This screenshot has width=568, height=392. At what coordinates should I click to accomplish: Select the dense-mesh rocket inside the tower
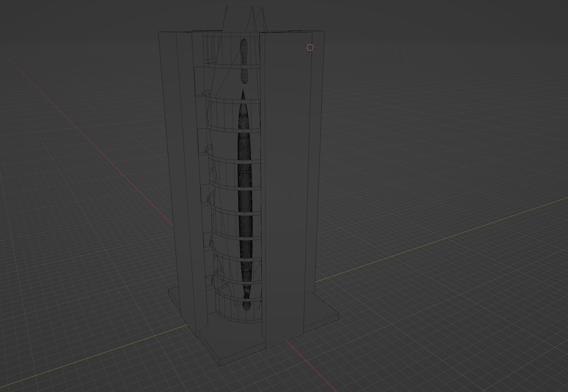[x=245, y=200]
